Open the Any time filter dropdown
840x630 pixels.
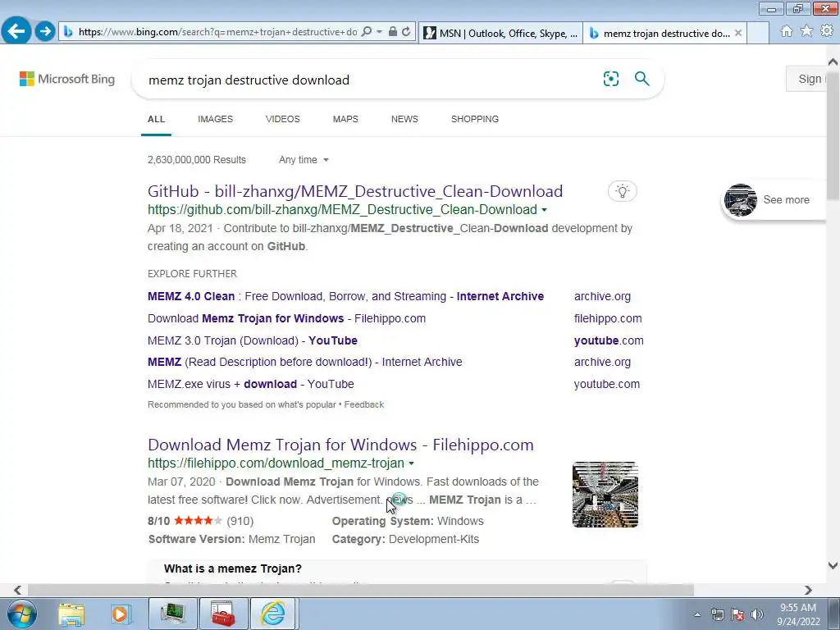[304, 160]
